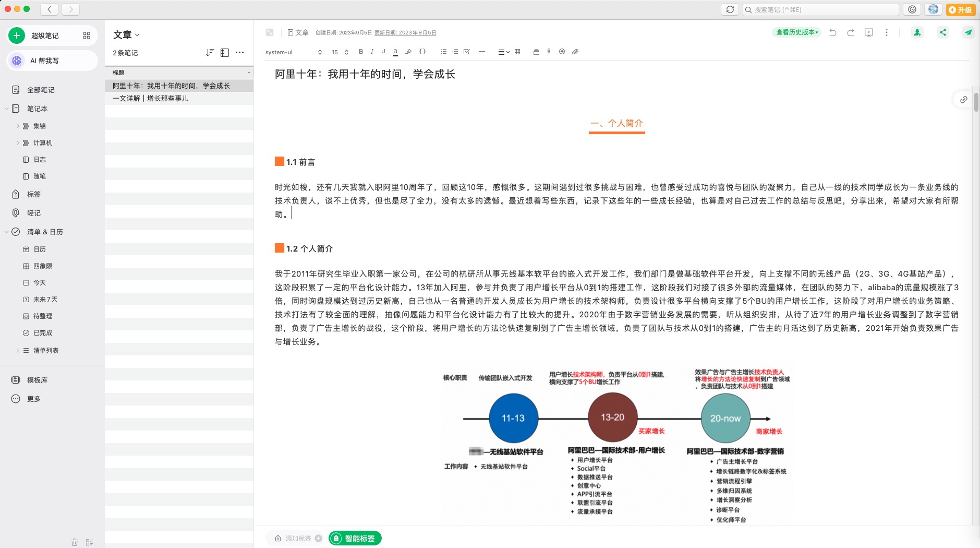The height and width of the screenshot is (548, 980).
Task: Toggle bulleted list
Action: click(444, 52)
